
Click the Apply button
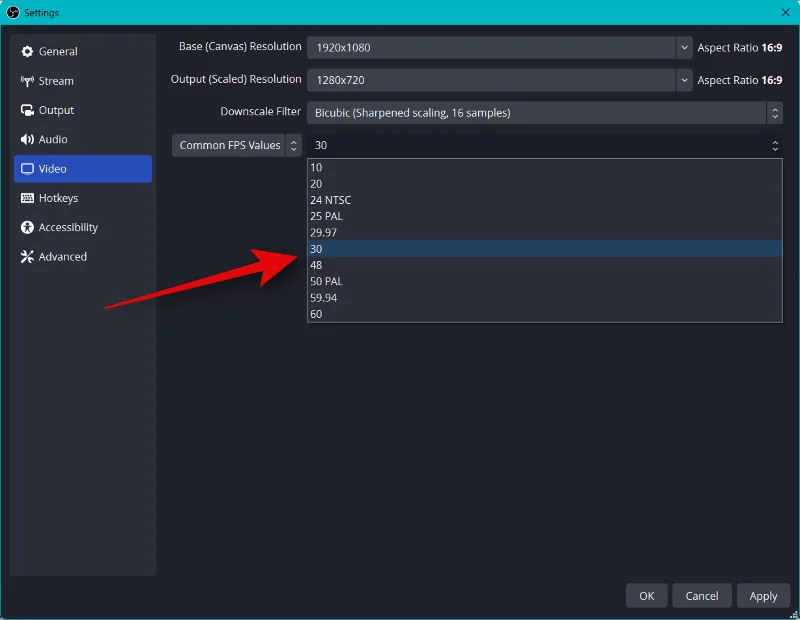click(x=763, y=596)
